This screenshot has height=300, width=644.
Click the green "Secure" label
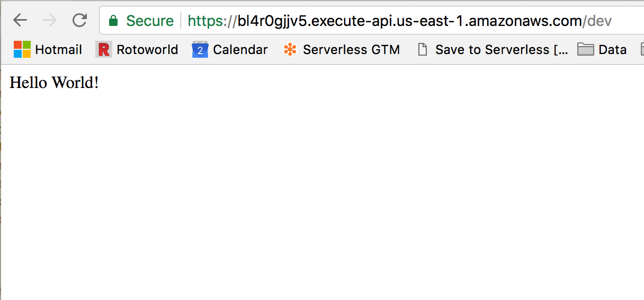[x=150, y=21]
